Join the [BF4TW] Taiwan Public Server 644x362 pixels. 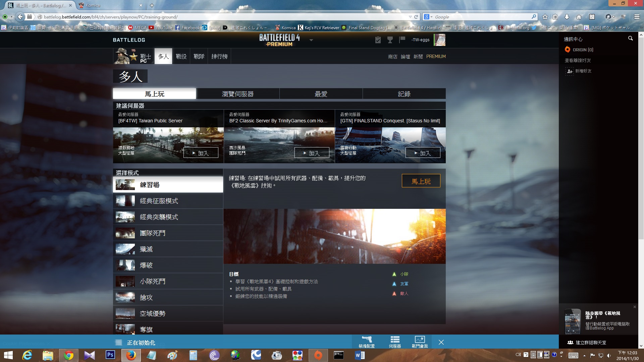tap(201, 153)
